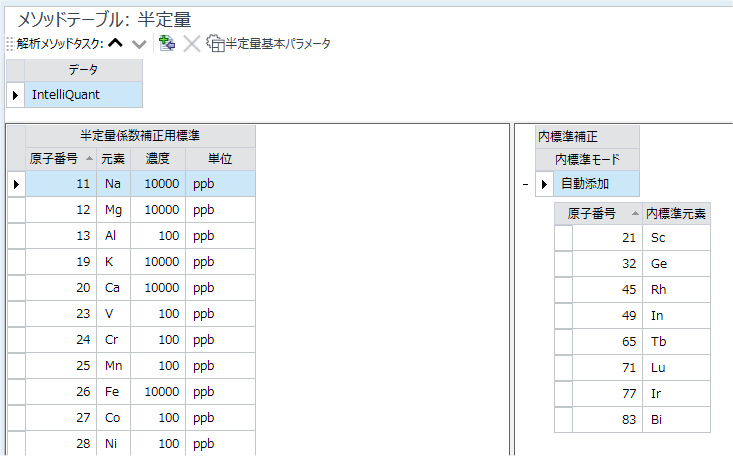Select the In internal standard element
Screen dimensions: 733x456
[676, 315]
